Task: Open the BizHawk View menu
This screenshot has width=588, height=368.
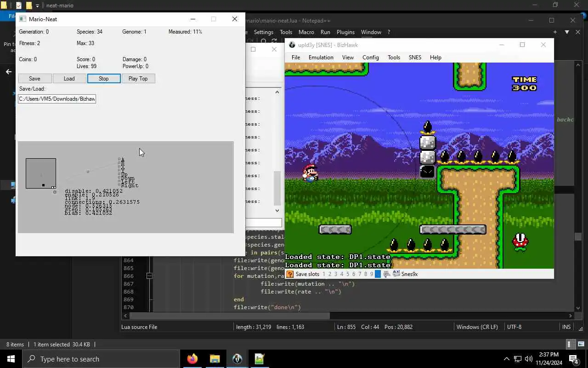Action: pos(348,57)
